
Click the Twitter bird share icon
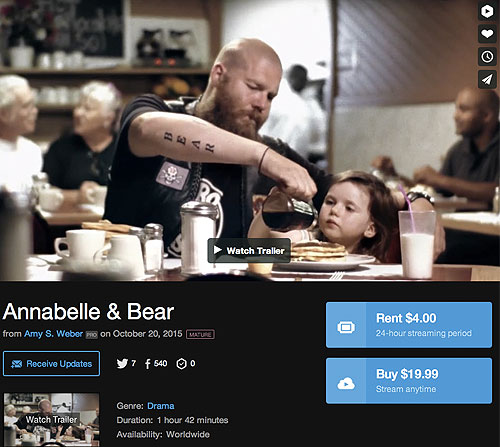tap(122, 363)
